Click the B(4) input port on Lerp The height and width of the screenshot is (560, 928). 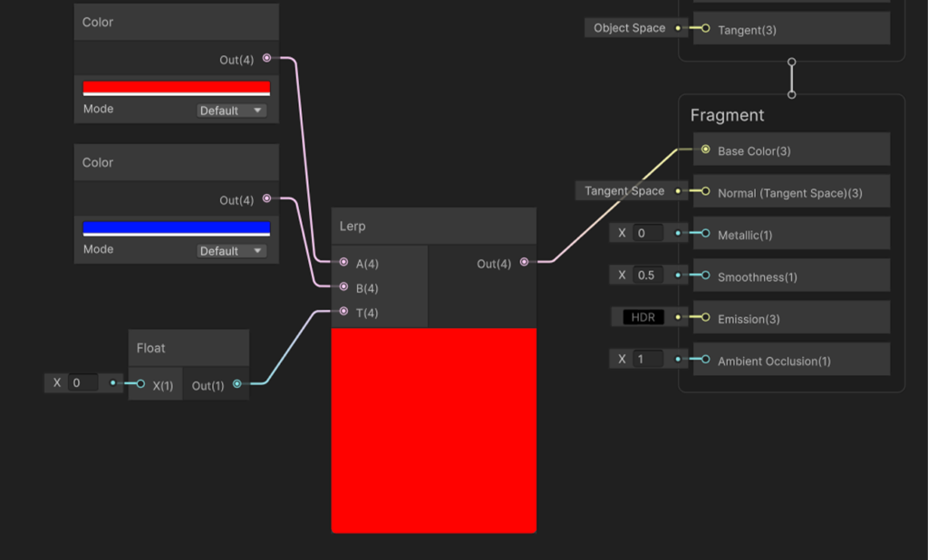coord(344,287)
